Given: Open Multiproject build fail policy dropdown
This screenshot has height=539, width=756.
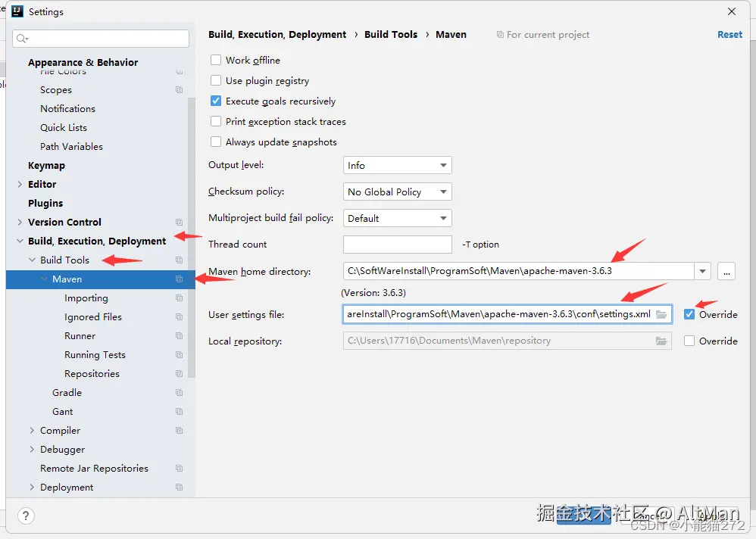Looking at the screenshot, I should point(397,218).
